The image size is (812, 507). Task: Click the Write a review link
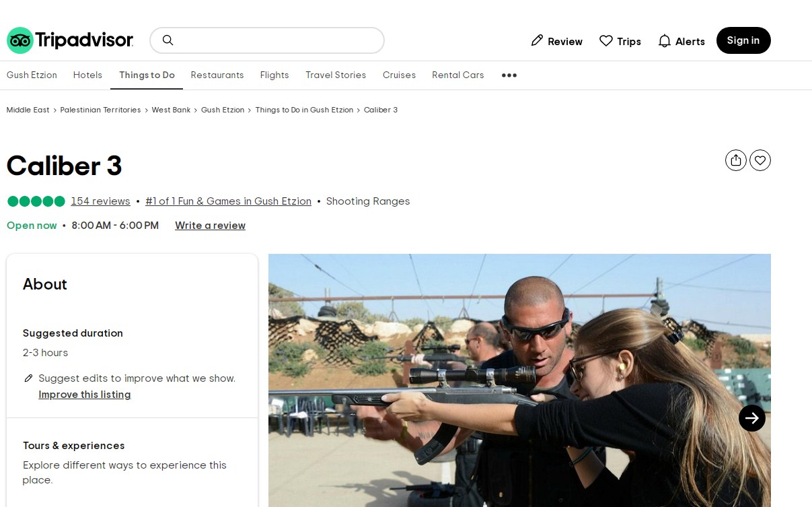coord(210,226)
